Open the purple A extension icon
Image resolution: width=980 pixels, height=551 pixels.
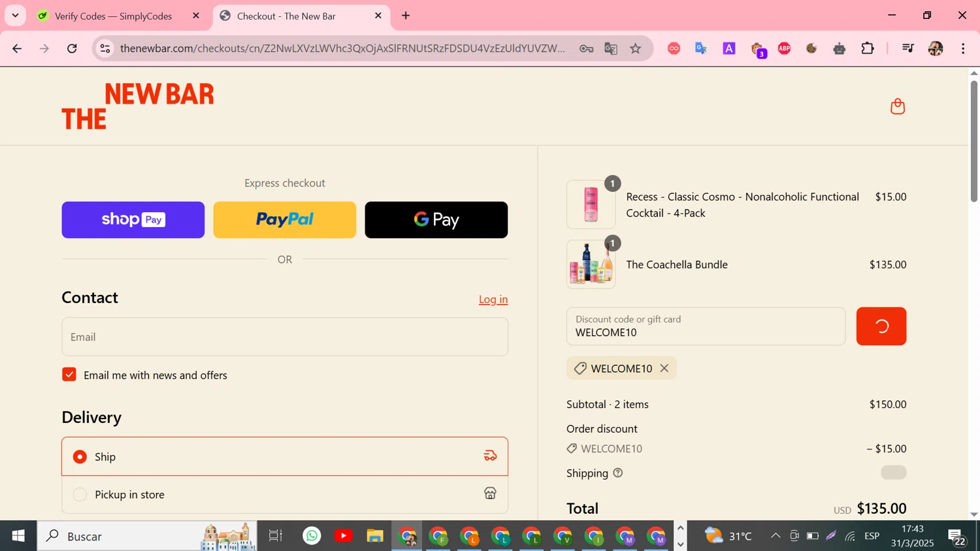tap(729, 48)
